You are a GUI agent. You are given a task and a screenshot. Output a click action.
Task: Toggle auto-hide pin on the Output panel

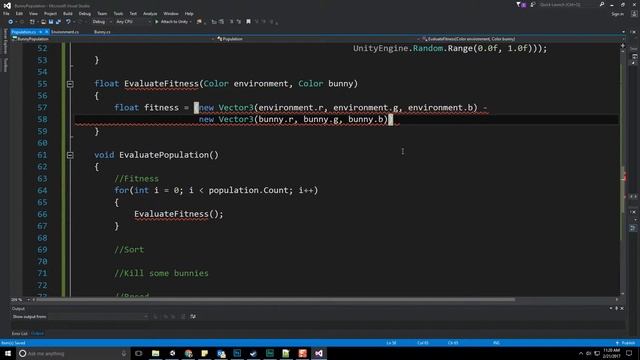click(616, 309)
